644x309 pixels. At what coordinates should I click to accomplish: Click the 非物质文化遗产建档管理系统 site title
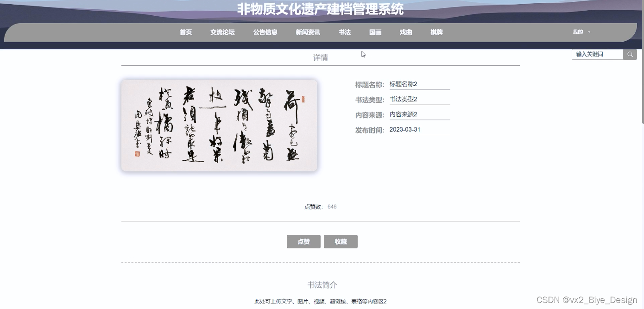[x=320, y=9]
